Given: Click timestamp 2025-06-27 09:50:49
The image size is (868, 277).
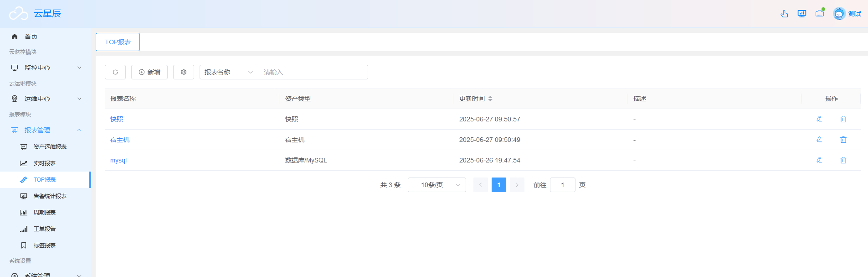Looking at the screenshot, I should point(490,140).
